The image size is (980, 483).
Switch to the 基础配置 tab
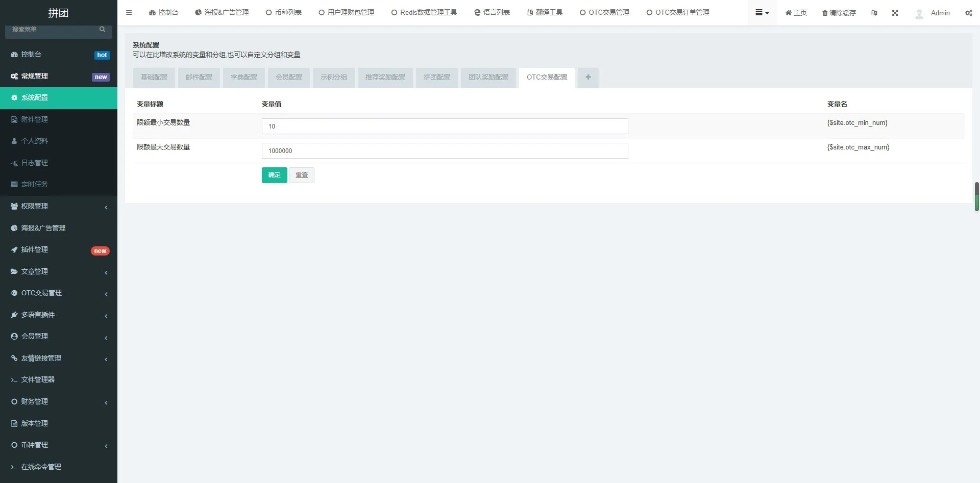(x=154, y=78)
